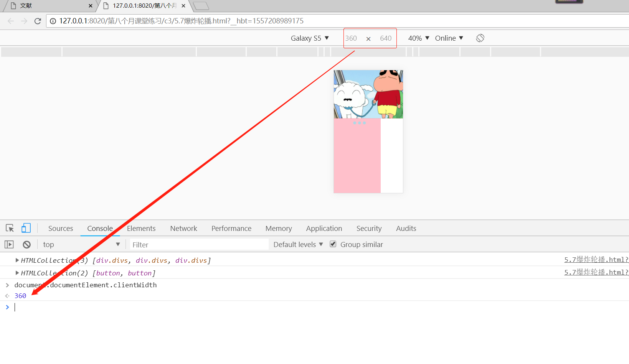Show the console sidebar icon

click(x=9, y=244)
